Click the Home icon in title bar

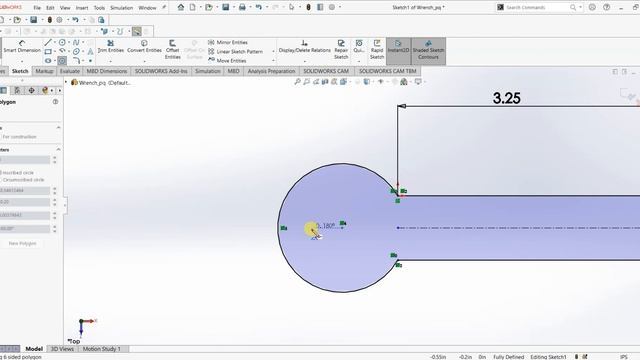coord(181,7)
